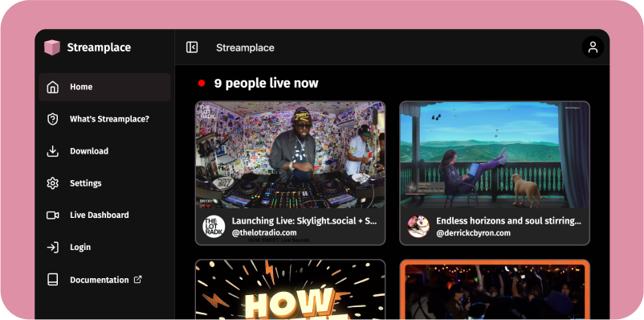Image resolution: width=644 pixels, height=320 pixels.
Task: Click the Streamplace header title
Action: coord(245,47)
